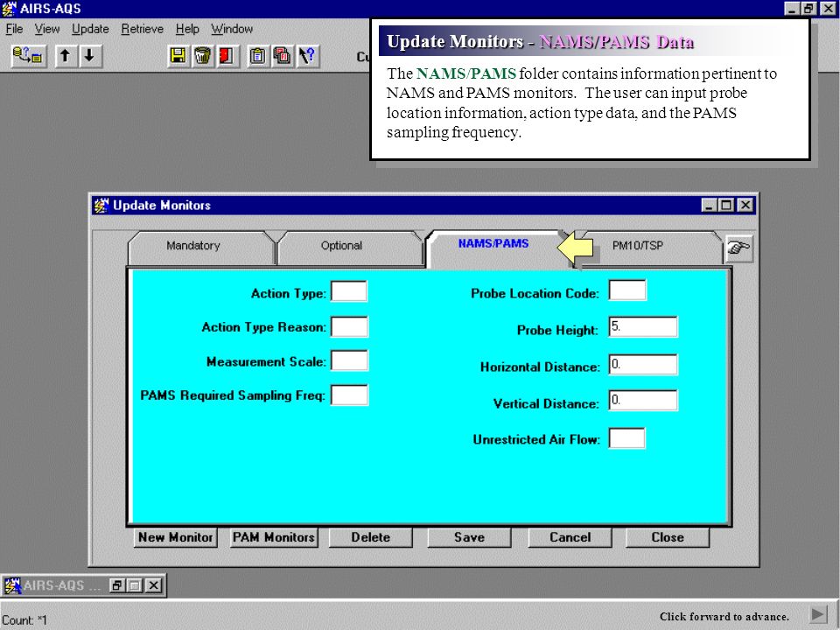
Task: Close the minimized AIRS-AQS window
Action: tap(153, 585)
